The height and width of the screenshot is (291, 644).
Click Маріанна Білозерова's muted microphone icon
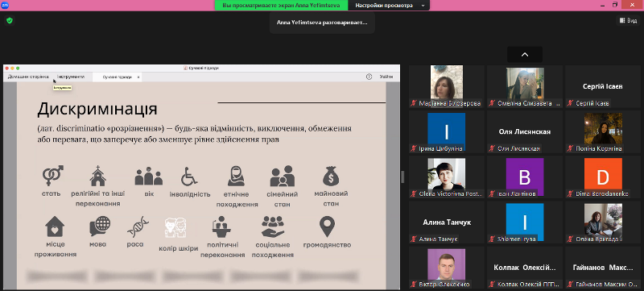(x=414, y=103)
